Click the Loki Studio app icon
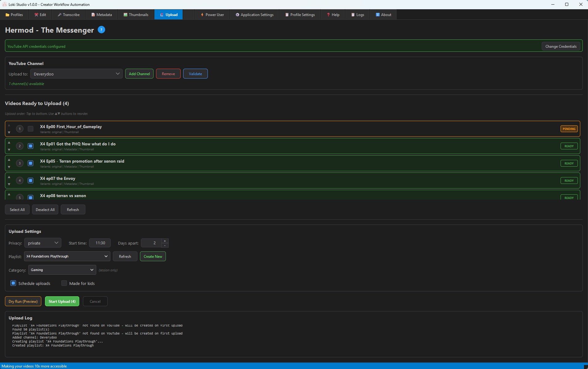This screenshot has height=369, width=588. coord(4,4)
